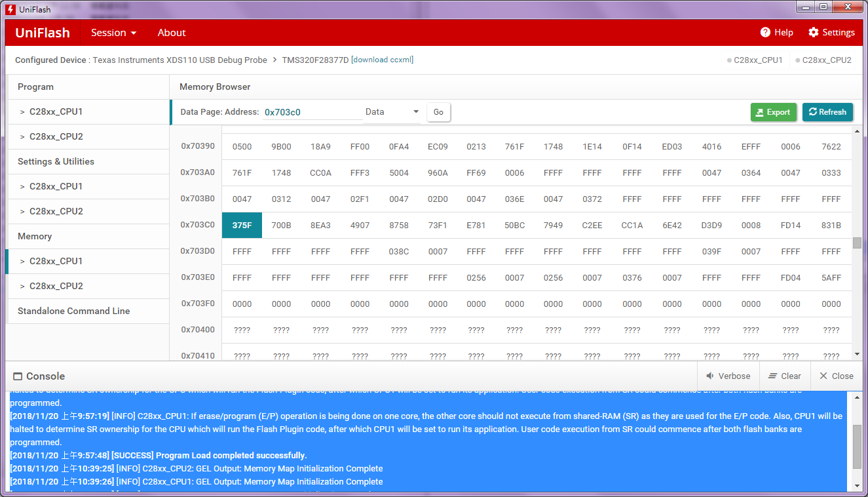The width and height of the screenshot is (868, 497).
Task: Click the Memory section header in sidebar
Action: (88, 237)
